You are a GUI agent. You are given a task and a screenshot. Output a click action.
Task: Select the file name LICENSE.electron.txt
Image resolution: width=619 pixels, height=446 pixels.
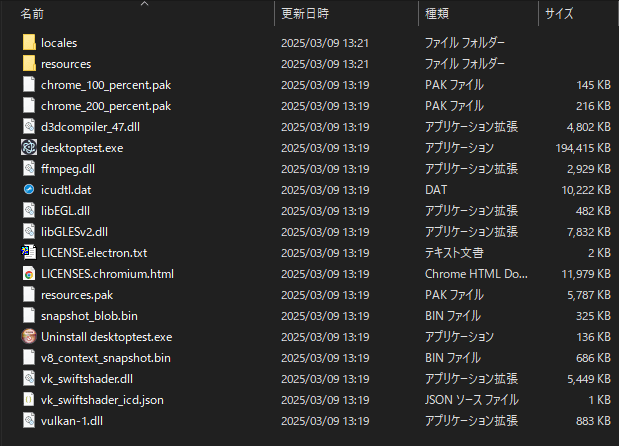pyautogui.click(x=94, y=253)
